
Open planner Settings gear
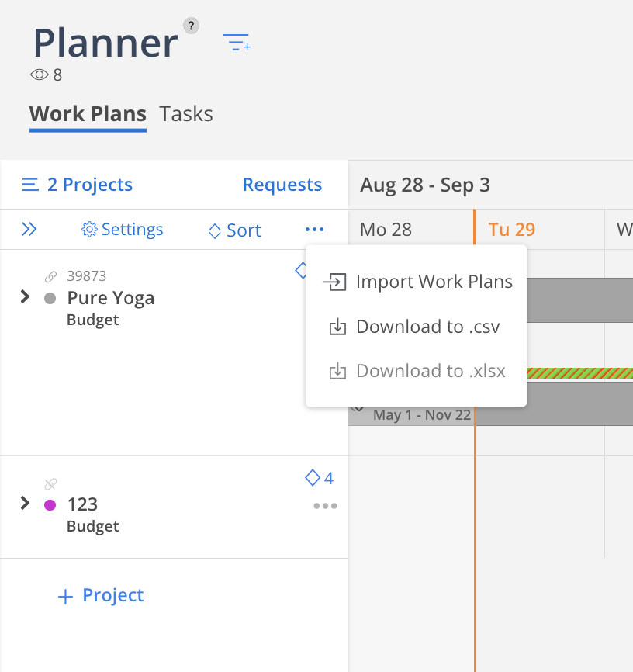[123, 230]
